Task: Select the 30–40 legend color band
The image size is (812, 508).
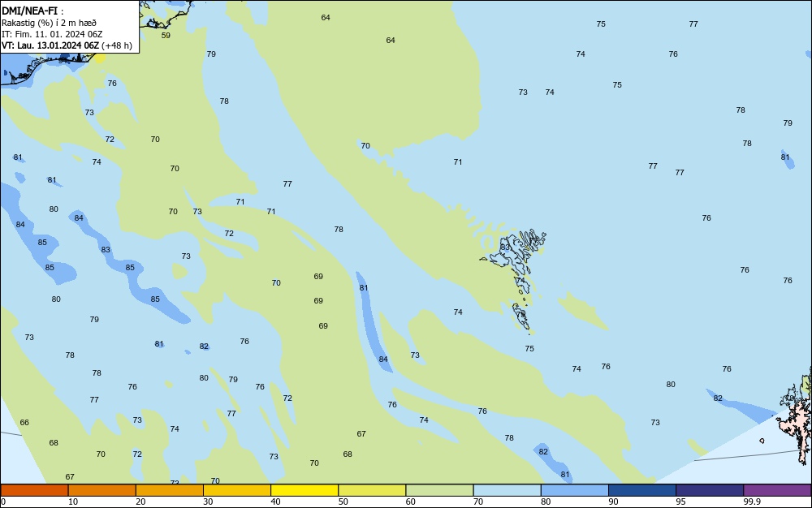Action: (237, 490)
